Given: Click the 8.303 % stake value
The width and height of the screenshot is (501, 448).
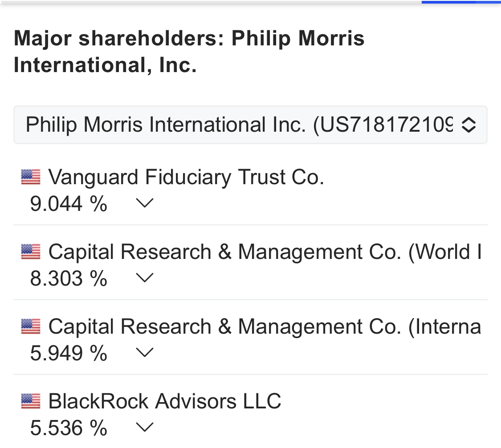Looking at the screenshot, I should (x=69, y=279).
